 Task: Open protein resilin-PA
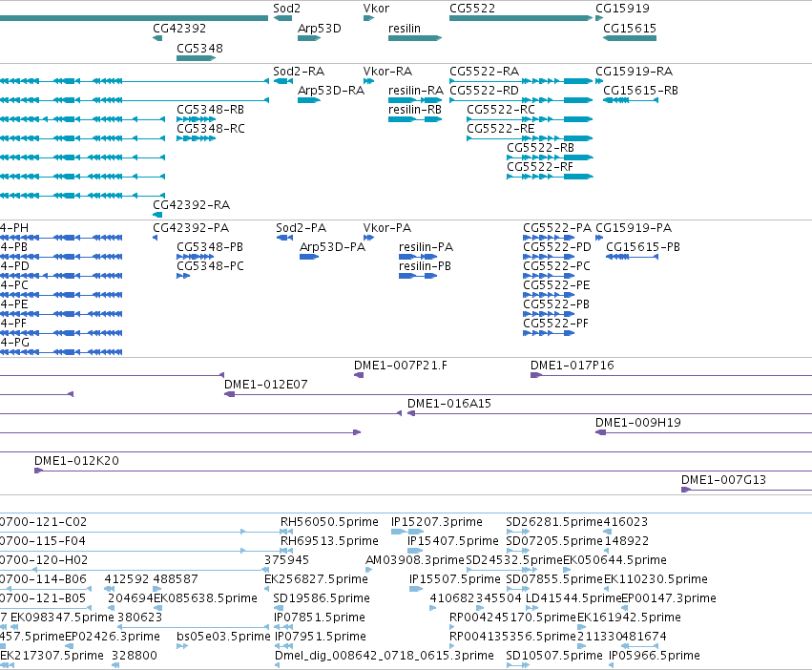427,247
